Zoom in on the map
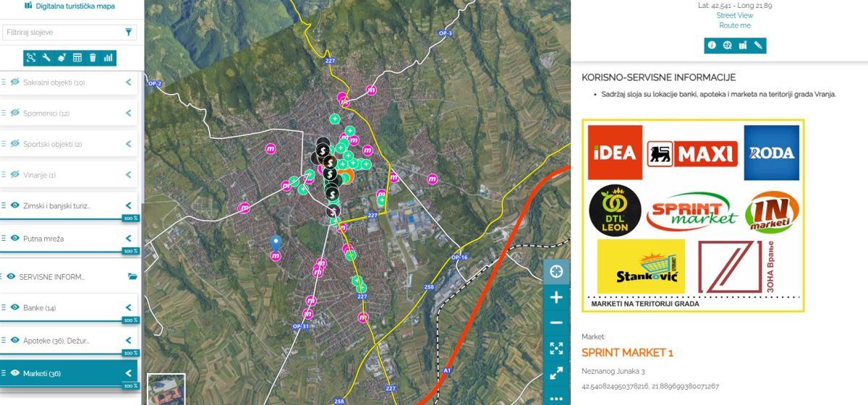This screenshot has width=868, height=405. 556,297
